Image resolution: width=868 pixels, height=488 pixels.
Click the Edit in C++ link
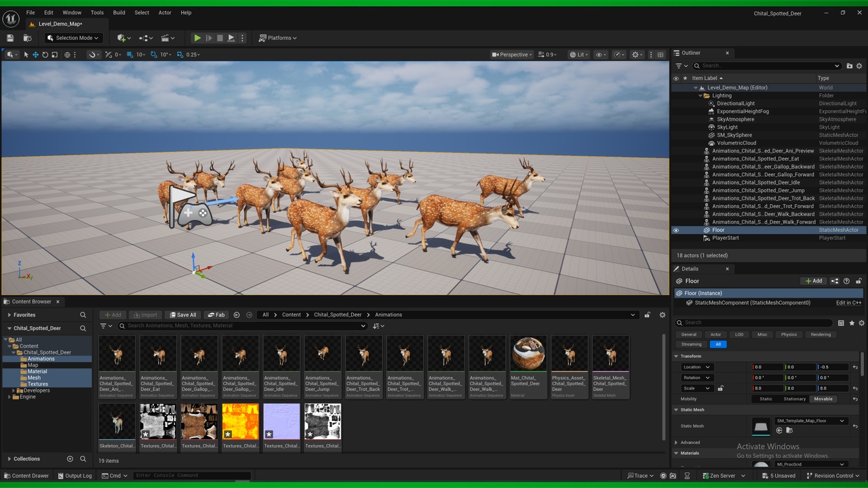tap(848, 303)
